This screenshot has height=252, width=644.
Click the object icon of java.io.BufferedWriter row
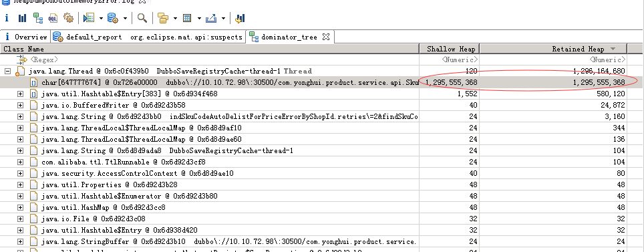33,105
